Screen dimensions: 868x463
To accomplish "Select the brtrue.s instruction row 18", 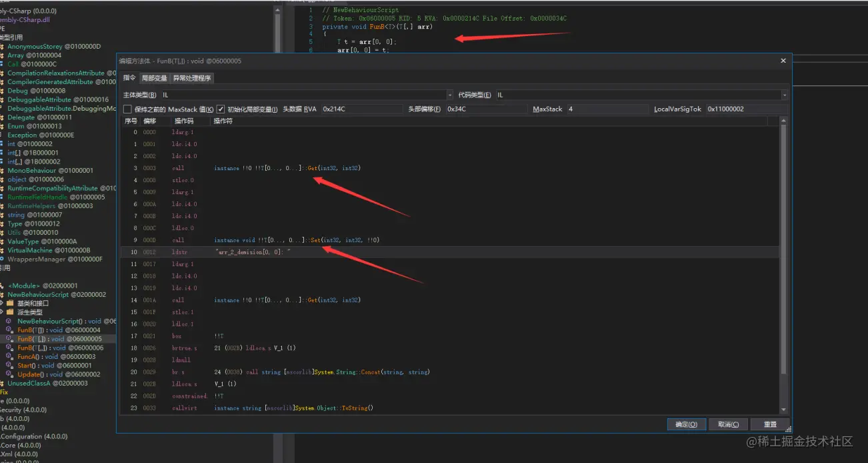I will pyautogui.click(x=450, y=348).
